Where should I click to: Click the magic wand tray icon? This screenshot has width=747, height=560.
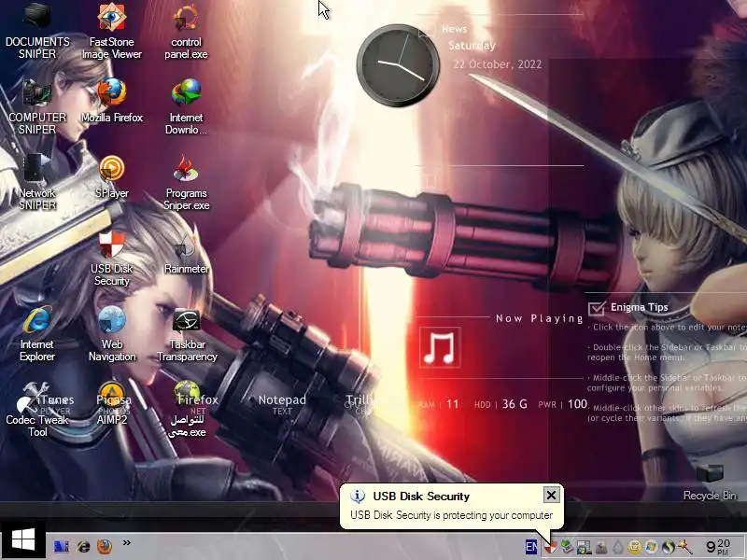pos(685,547)
